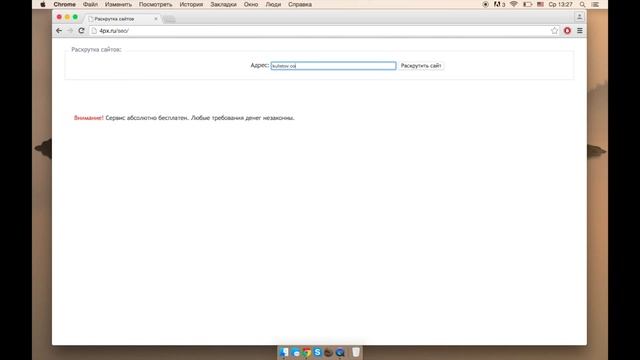This screenshot has height=360, width=640.
Task: Open Notification Center list icon
Action: (595, 4)
